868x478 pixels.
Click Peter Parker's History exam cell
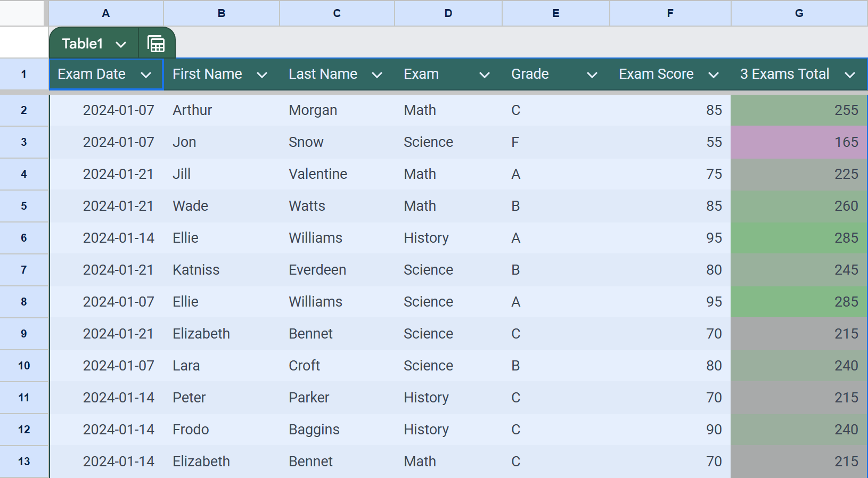[x=448, y=398]
